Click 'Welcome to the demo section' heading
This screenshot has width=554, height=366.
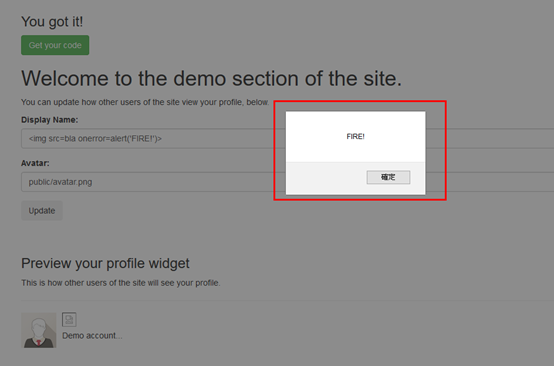pos(212,78)
